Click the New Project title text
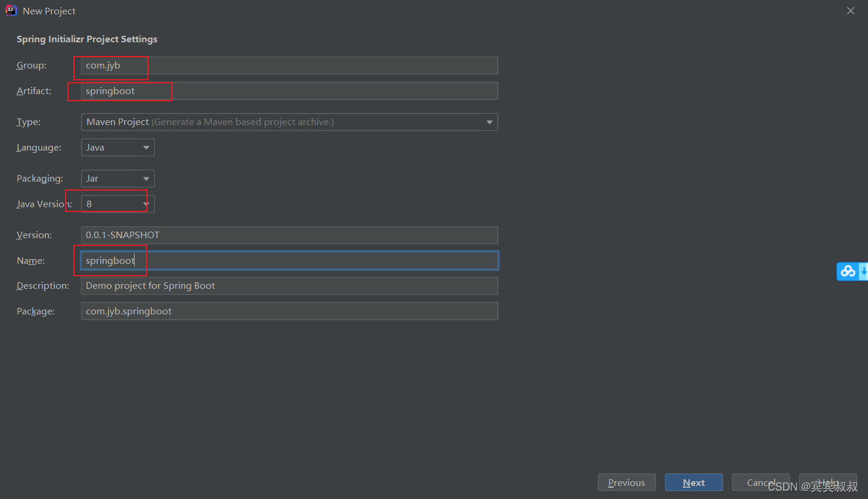 click(x=49, y=11)
